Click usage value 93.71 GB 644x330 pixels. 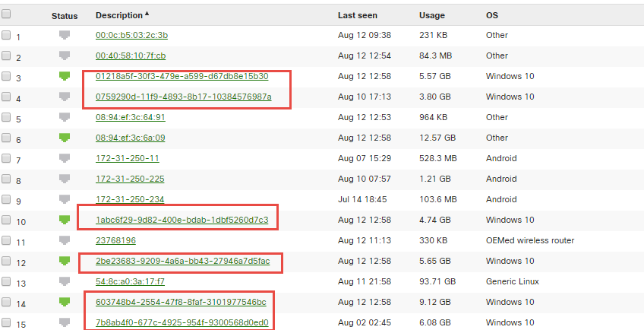point(437,281)
